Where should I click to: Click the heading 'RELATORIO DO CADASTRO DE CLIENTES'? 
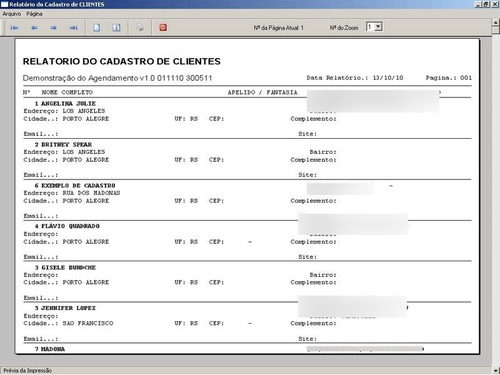tap(122, 61)
